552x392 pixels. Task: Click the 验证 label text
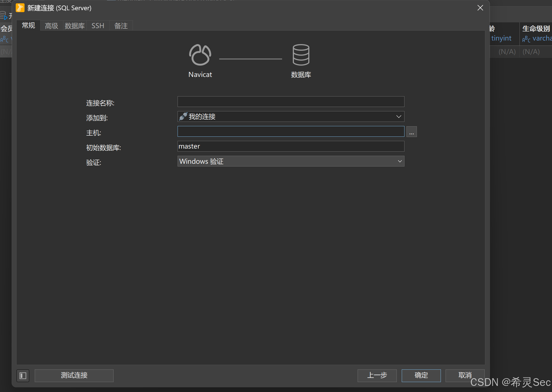[x=94, y=163]
